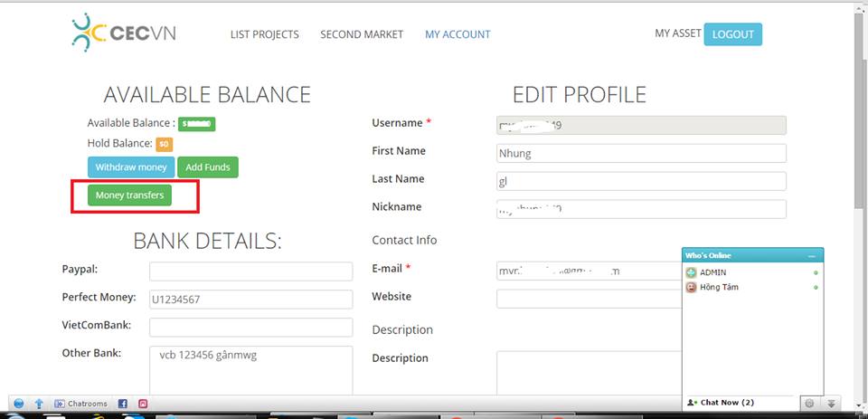Image resolution: width=868 pixels, height=419 pixels.
Task: Click the LOGOUT button
Action: tap(733, 34)
